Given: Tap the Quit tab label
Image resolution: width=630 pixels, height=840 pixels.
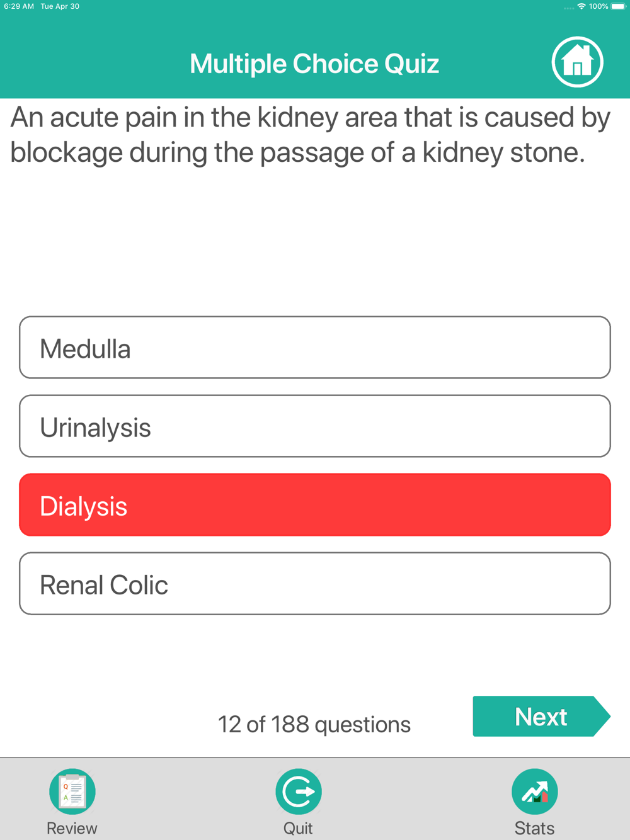Looking at the screenshot, I should (298, 828).
